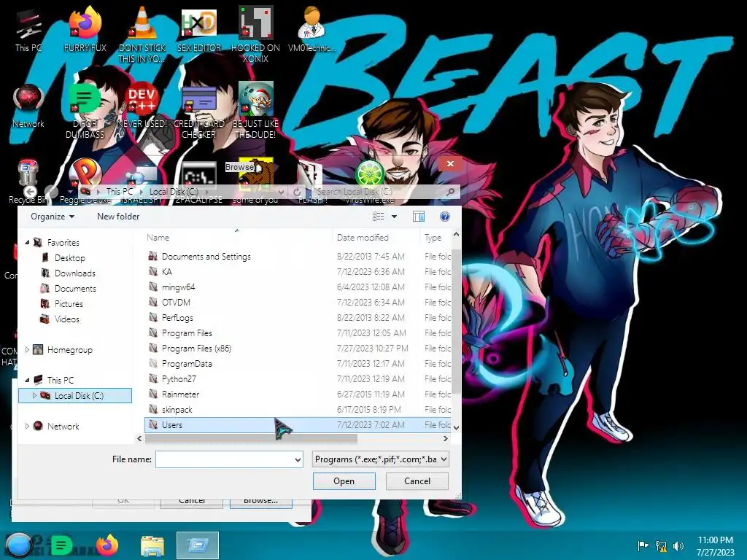Image resolution: width=747 pixels, height=560 pixels.
Task: Click the Open button
Action: (x=344, y=481)
